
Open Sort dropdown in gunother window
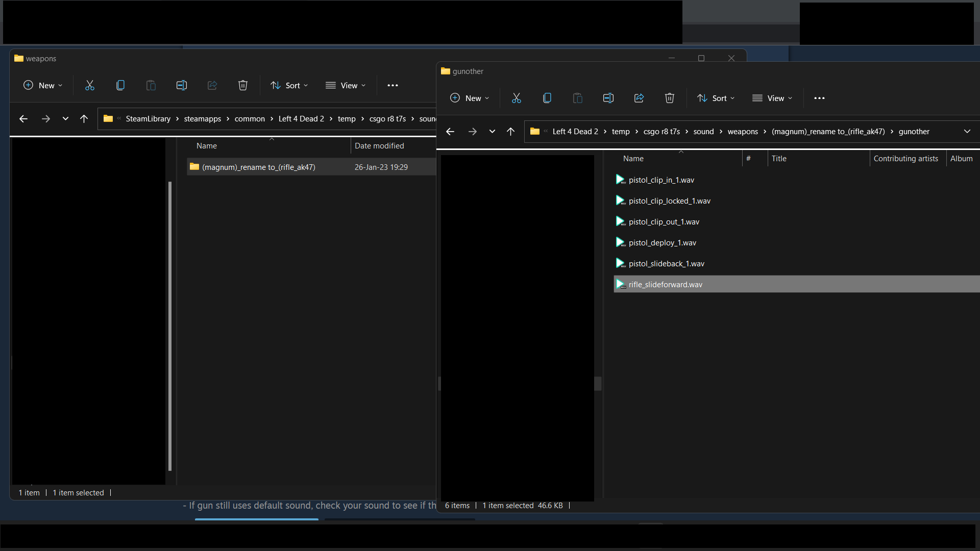click(x=716, y=98)
